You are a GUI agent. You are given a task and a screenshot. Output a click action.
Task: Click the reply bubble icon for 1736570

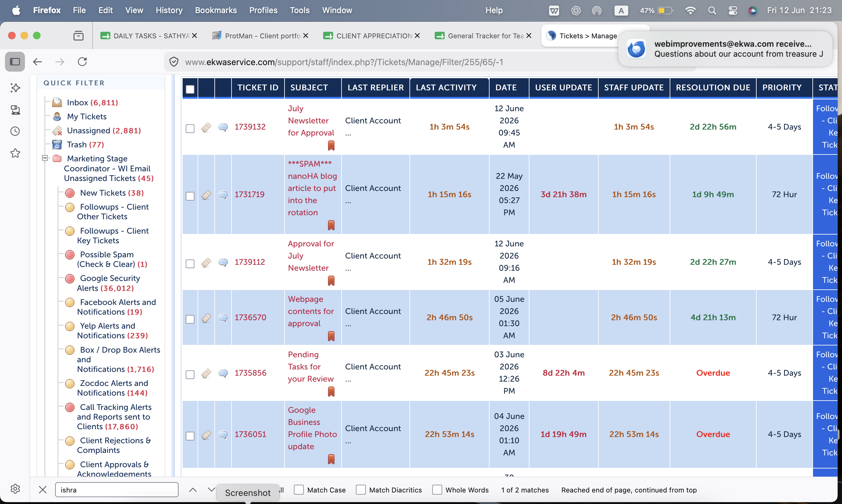(223, 318)
